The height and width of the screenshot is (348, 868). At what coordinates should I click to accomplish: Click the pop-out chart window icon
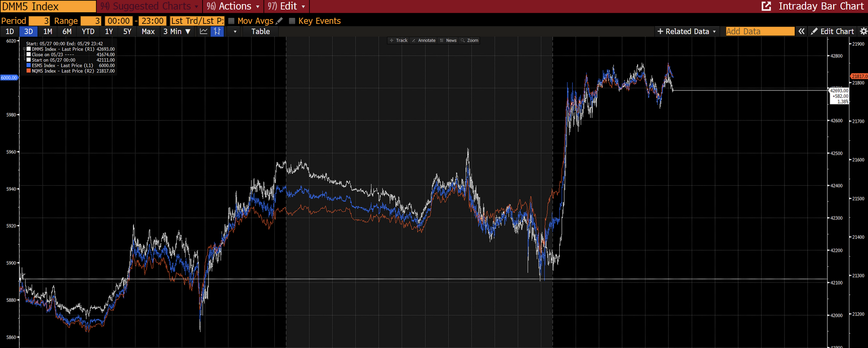766,6
